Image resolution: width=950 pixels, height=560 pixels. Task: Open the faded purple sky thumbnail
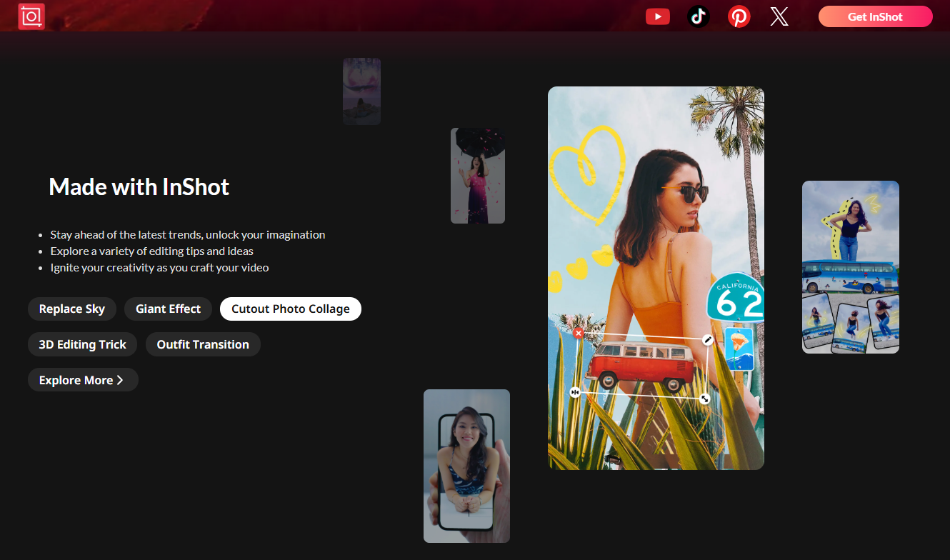[361, 91]
